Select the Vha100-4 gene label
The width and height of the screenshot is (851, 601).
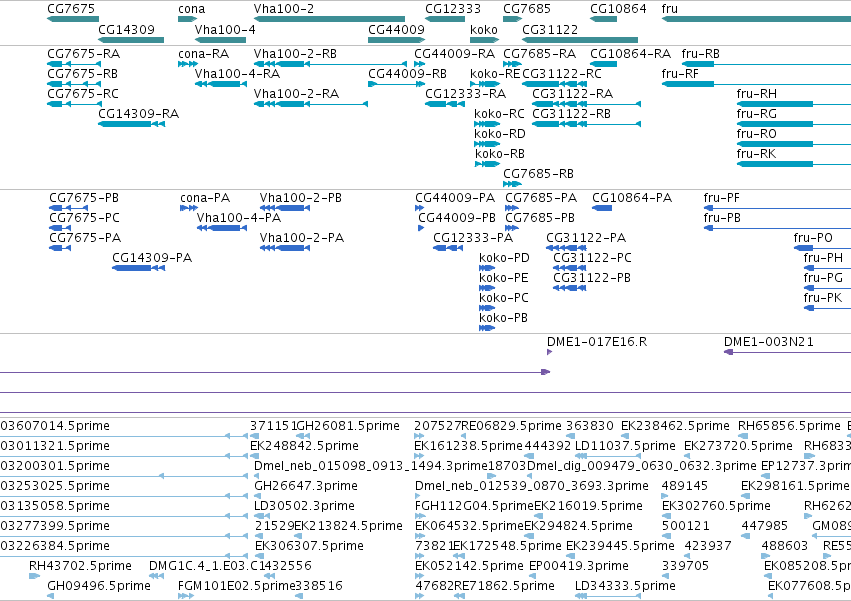(225, 29)
